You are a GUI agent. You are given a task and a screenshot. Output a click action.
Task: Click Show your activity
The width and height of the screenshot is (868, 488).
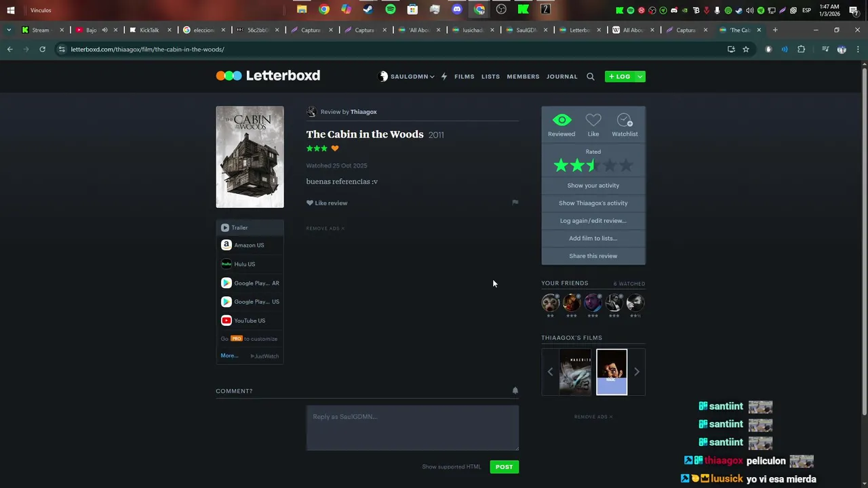tap(593, 186)
